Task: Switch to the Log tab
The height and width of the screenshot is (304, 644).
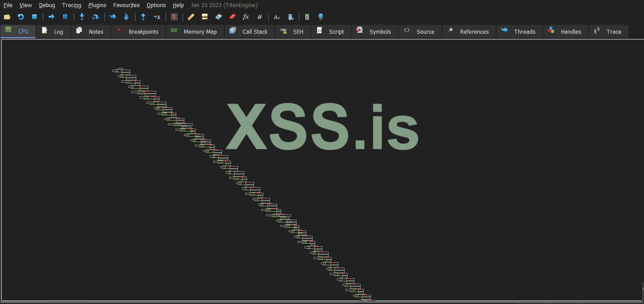Action: click(53, 32)
